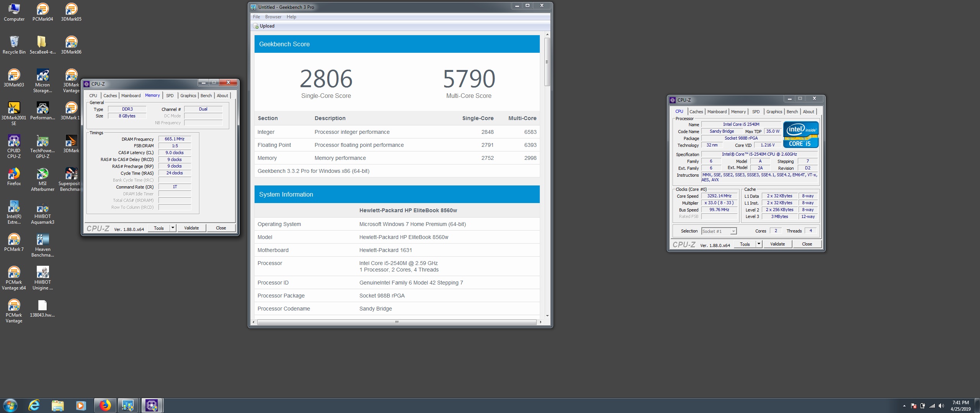Open Windows Media Player from taskbar
Image resolution: width=980 pixels, height=413 pixels.
point(81,405)
